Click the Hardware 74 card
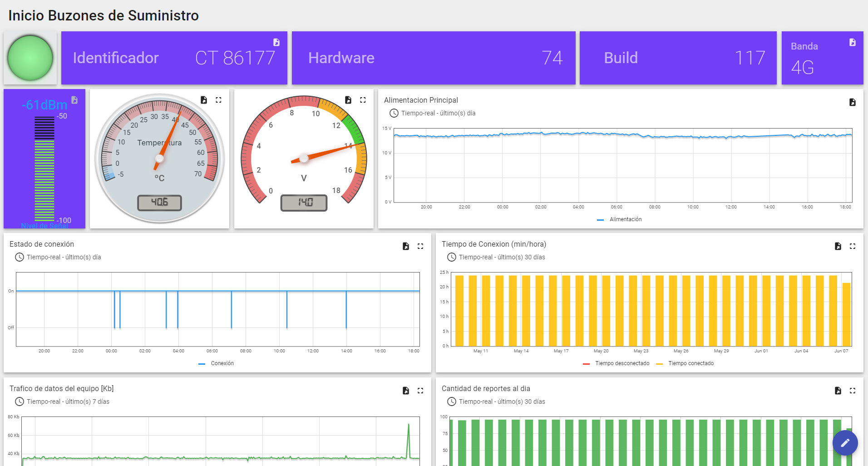The width and height of the screenshot is (868, 466). (x=434, y=58)
